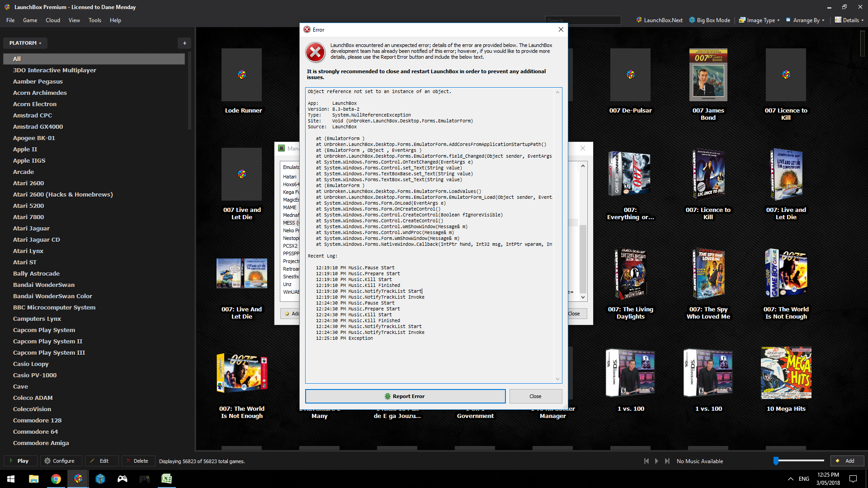Select Hatari in the emulator list
Screen dimensions: 868x488
click(x=290, y=177)
